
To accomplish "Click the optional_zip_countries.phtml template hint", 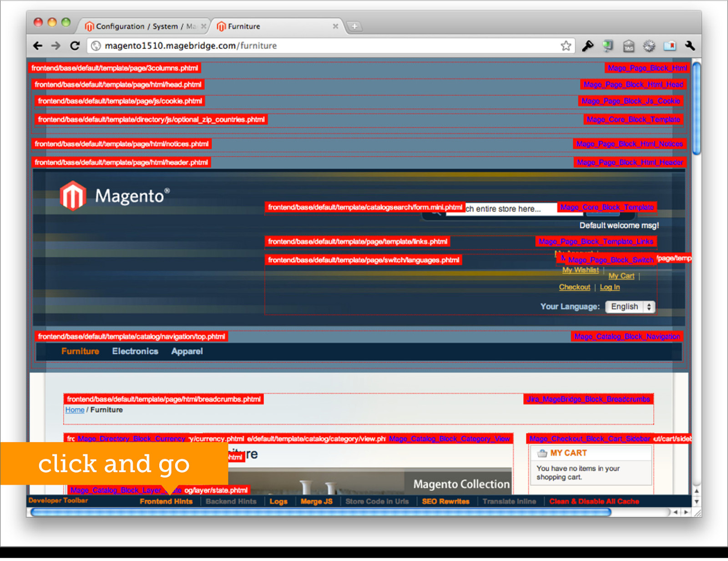I will 151,119.
